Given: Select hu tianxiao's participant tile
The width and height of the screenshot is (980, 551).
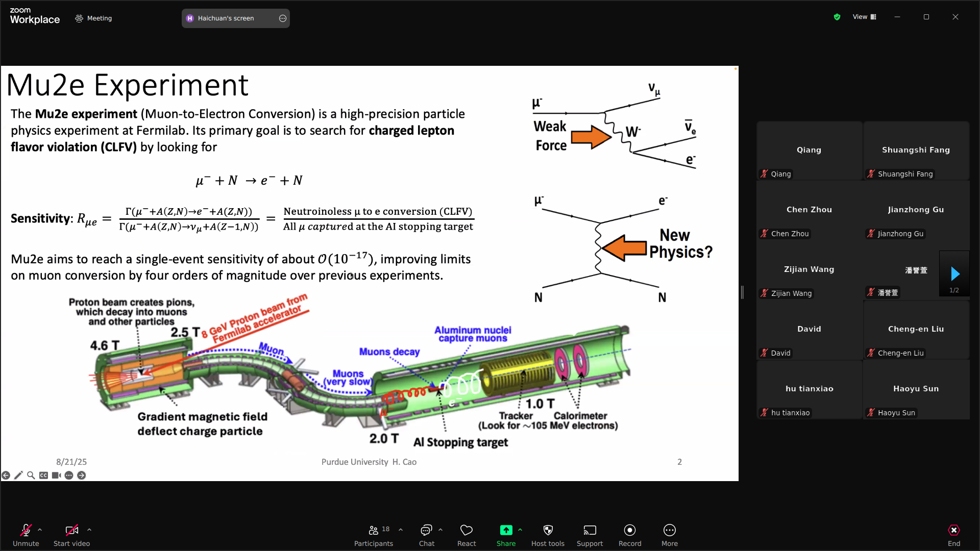Looking at the screenshot, I should 810,389.
